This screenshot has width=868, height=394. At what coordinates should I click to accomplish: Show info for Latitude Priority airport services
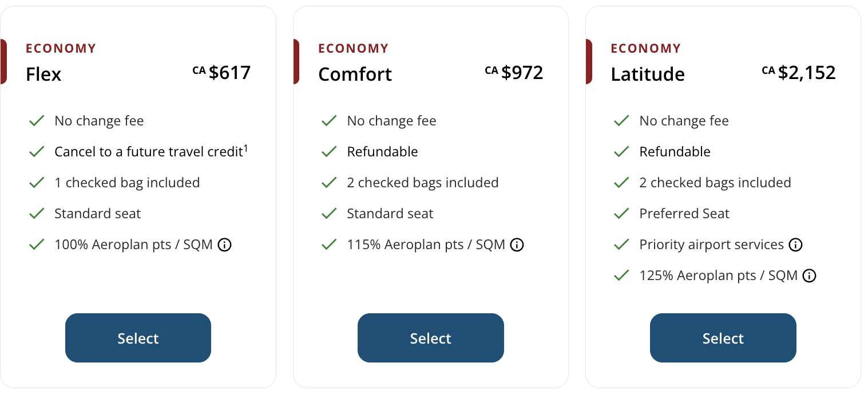(795, 245)
